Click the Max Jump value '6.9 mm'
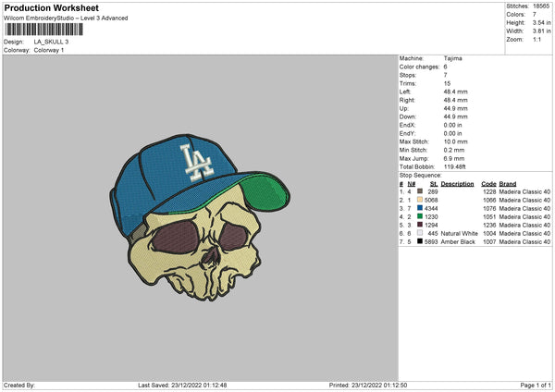555x392 pixels. [x=454, y=158]
